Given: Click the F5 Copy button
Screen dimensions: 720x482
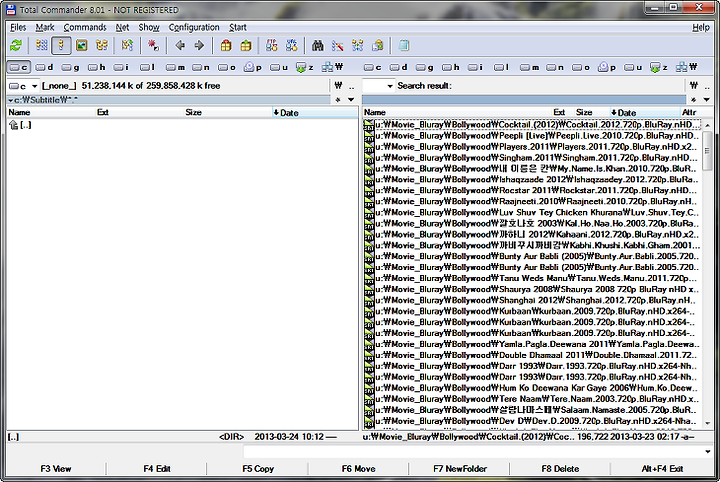Looking at the screenshot, I should 258,469.
